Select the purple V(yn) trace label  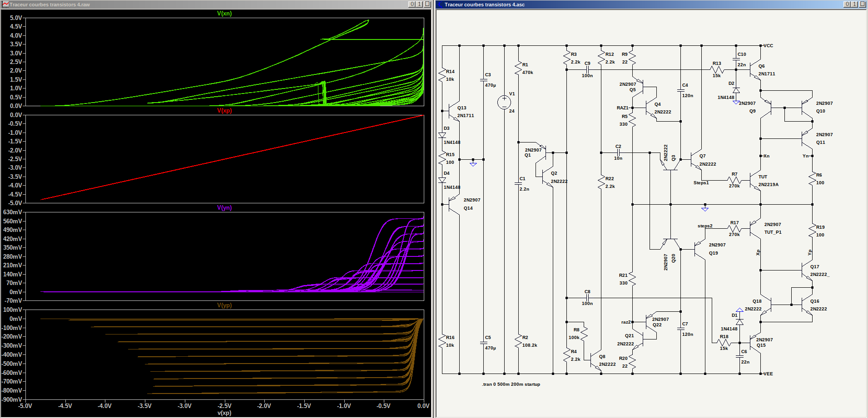coord(224,208)
